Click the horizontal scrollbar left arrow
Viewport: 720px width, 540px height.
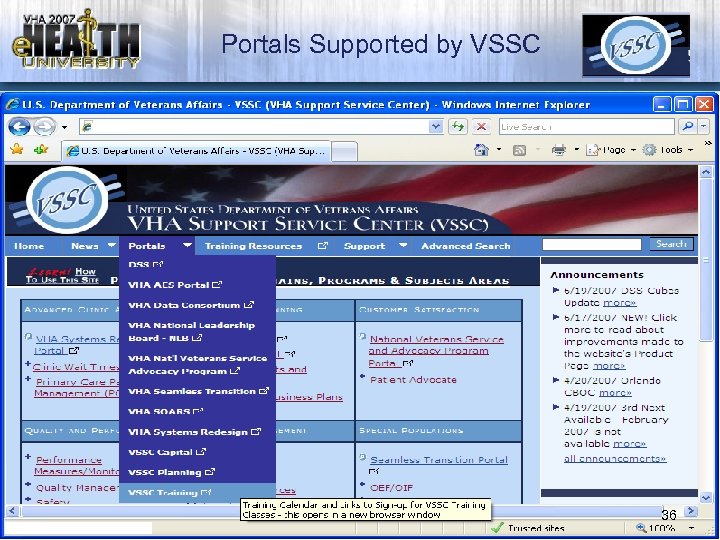pos(12,510)
